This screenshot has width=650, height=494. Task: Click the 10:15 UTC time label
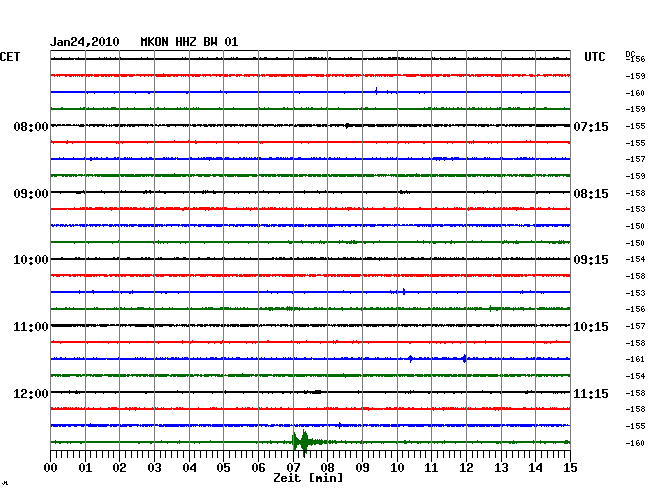[x=591, y=327]
